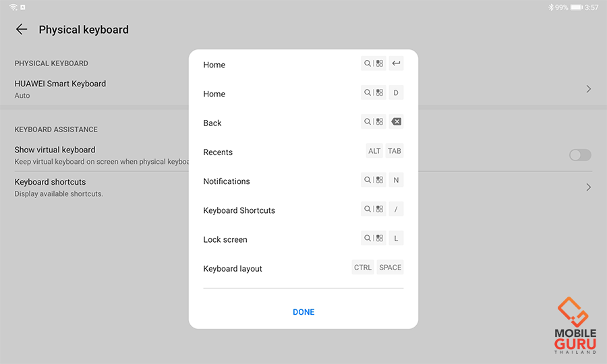Click the slash key for Keyboard Shortcuts

pyautogui.click(x=397, y=210)
